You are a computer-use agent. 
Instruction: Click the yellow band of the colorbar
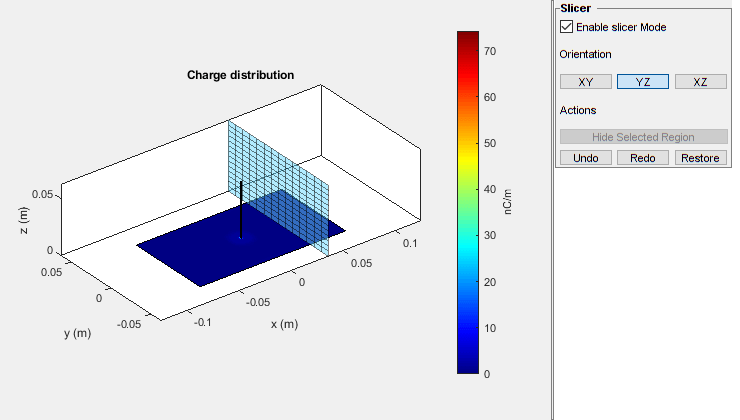(x=467, y=148)
